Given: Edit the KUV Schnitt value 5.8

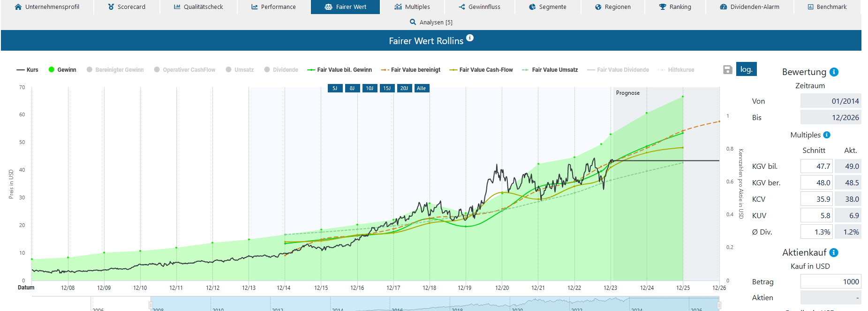Looking at the screenshot, I should (x=816, y=215).
